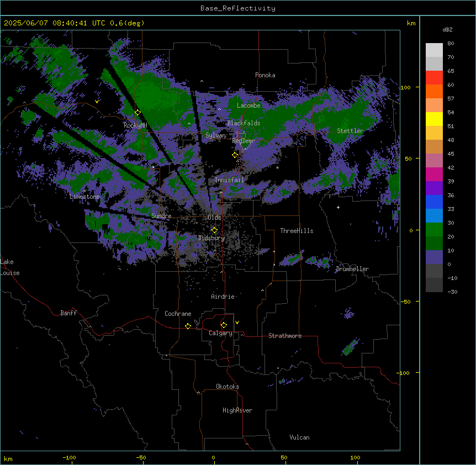476x465 pixels.
Task: Click the Vulcan label
Action: (299, 437)
